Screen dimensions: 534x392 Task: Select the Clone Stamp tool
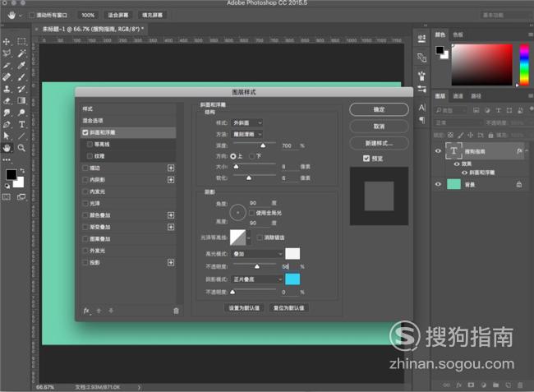(7, 89)
